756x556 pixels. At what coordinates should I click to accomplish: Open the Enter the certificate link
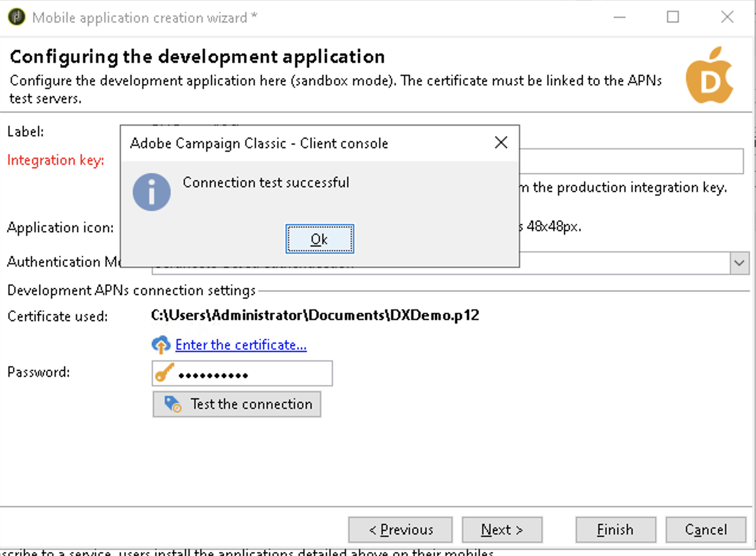click(241, 345)
